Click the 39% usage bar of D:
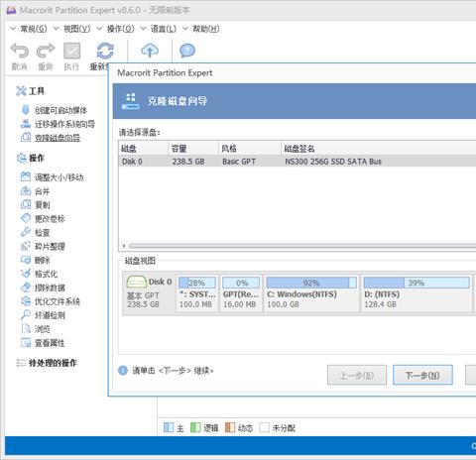 416,283
